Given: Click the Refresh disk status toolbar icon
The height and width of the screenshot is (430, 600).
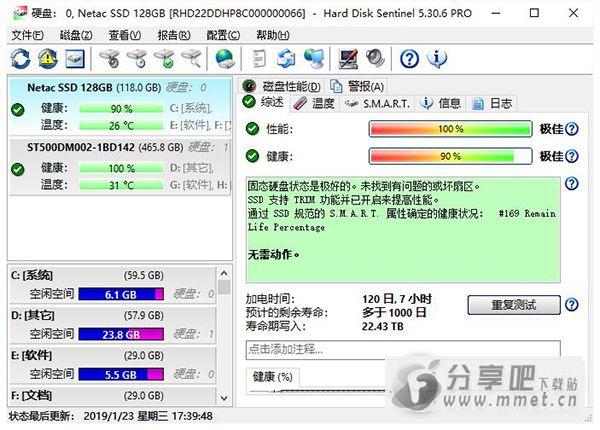Looking at the screenshot, I should click(20, 59).
